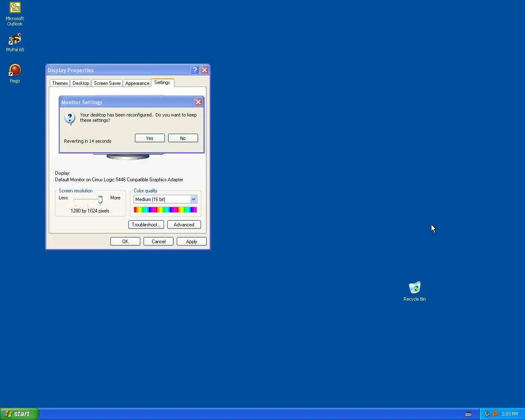Click the Monitor Settings title bar

point(126,102)
